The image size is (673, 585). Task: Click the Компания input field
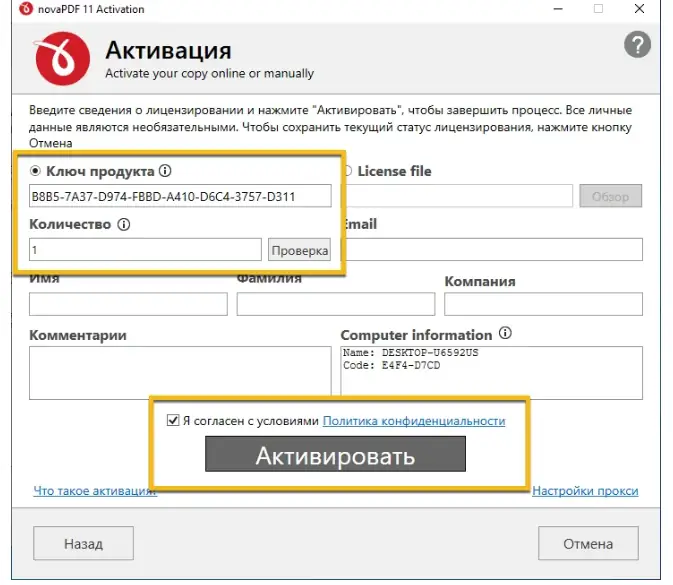pos(543,304)
